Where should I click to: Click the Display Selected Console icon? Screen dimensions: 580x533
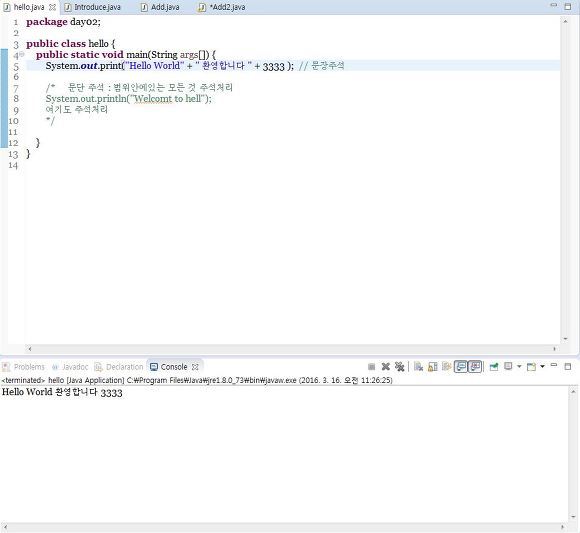coord(509,366)
